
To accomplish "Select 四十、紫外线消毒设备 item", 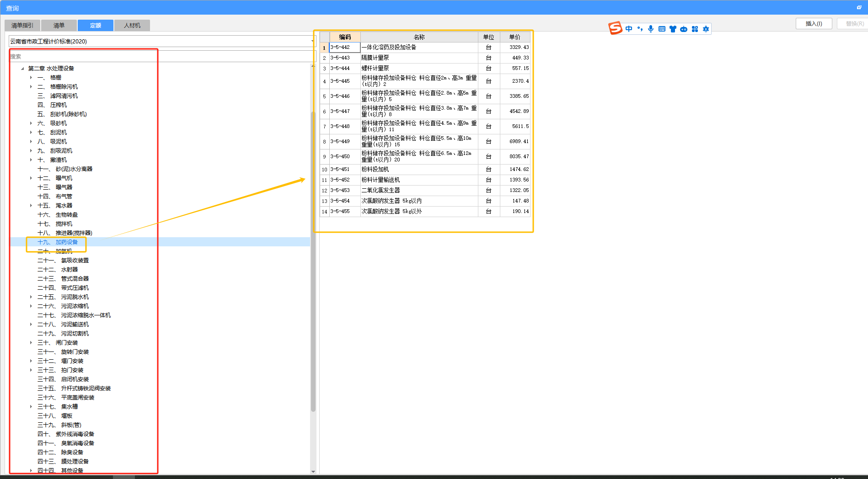I will (x=66, y=434).
